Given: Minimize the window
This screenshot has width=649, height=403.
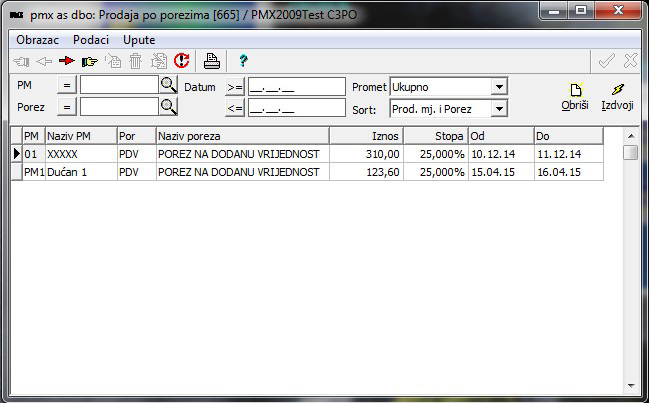Looking at the screenshot, I should 554,10.
